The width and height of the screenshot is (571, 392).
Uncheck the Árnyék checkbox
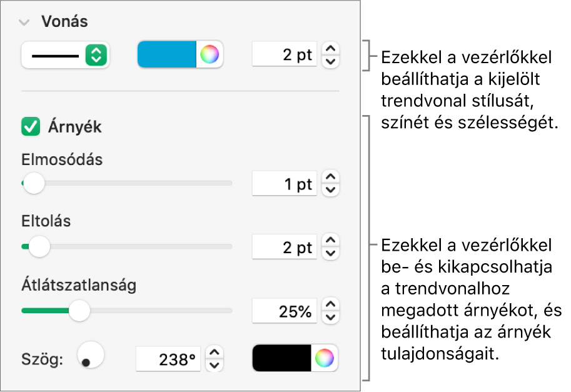(30, 127)
